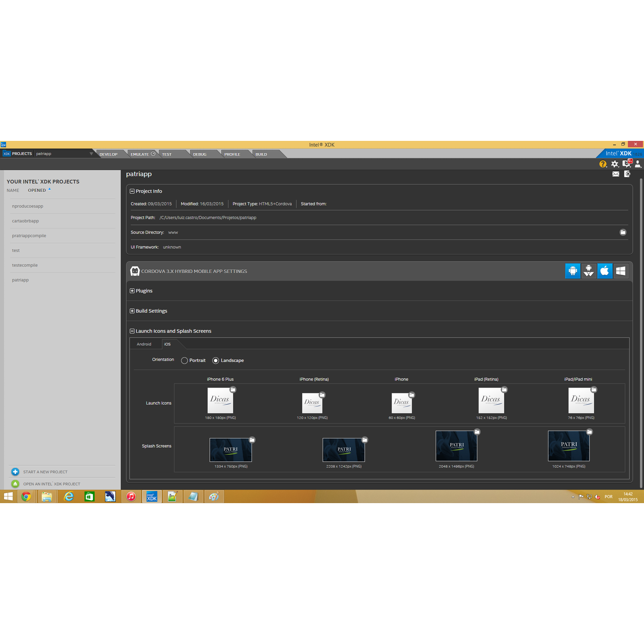644x644 pixels.
Task: Select the Windows platform icon
Action: [x=621, y=271]
